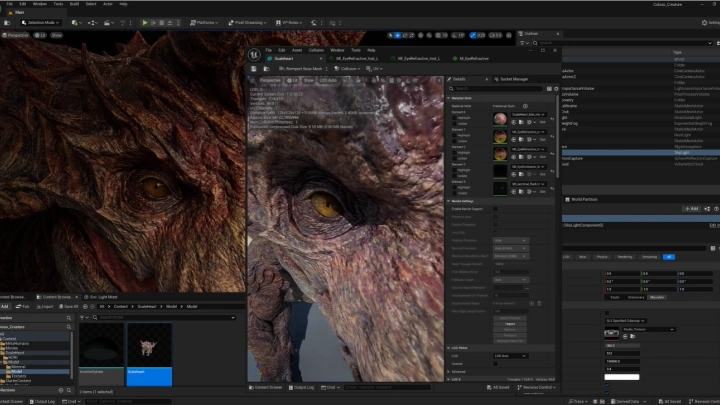Enable Nanite Support checkbox

495,209
